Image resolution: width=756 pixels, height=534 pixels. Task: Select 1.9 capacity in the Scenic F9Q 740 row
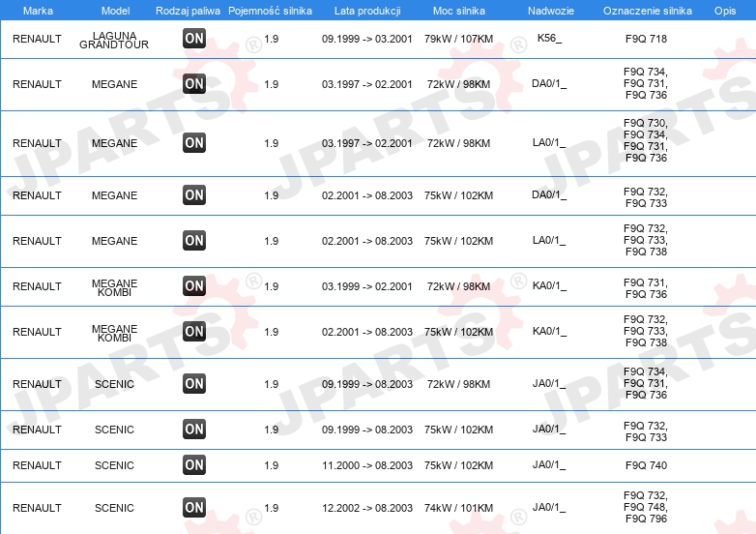point(272,465)
